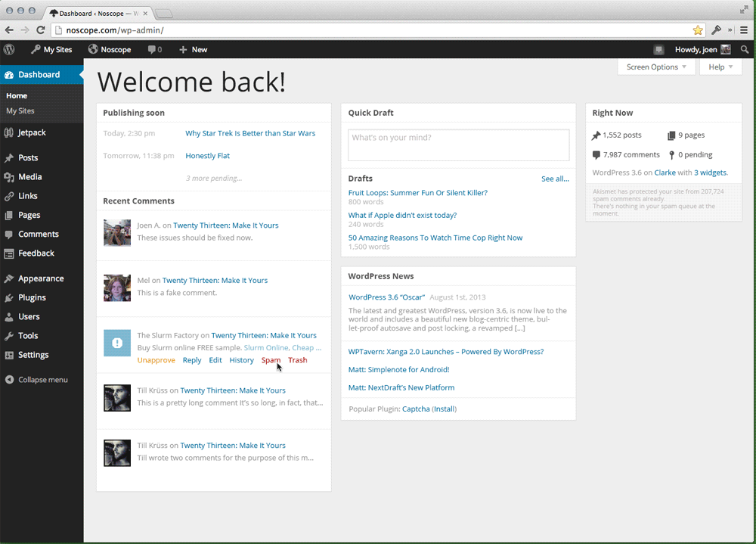The image size is (756, 544).
Task: Click the Slurm Factory warning avatar icon
Action: [x=117, y=343]
